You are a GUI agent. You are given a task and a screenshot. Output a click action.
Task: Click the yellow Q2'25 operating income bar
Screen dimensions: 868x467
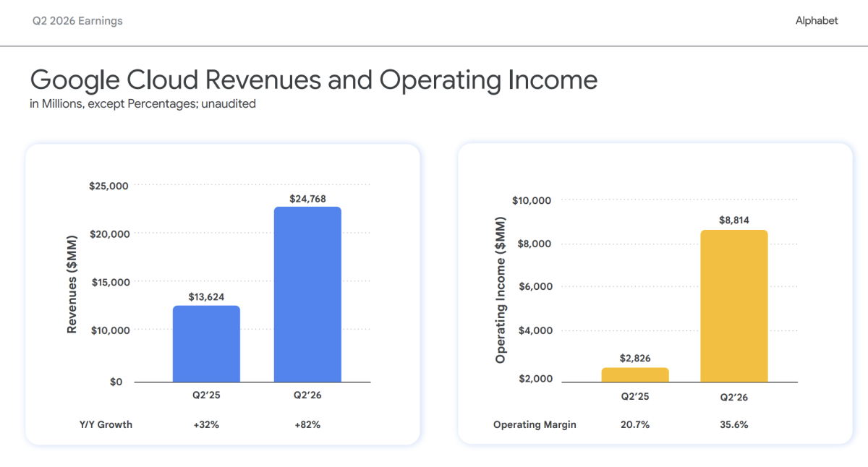coord(635,374)
